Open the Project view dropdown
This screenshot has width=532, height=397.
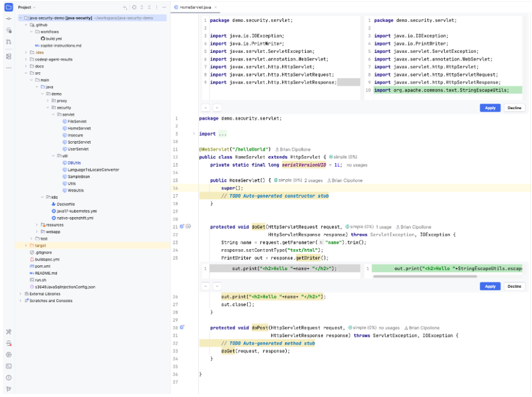point(27,7)
